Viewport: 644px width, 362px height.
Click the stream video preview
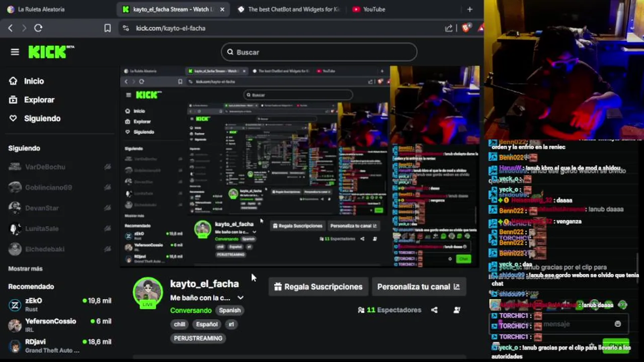[x=300, y=166]
